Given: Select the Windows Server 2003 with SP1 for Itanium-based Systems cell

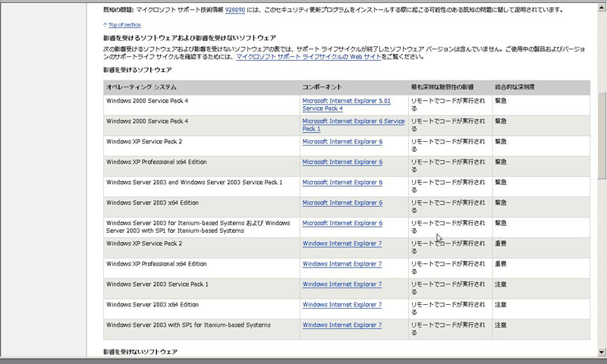Looking at the screenshot, I should point(201,330).
